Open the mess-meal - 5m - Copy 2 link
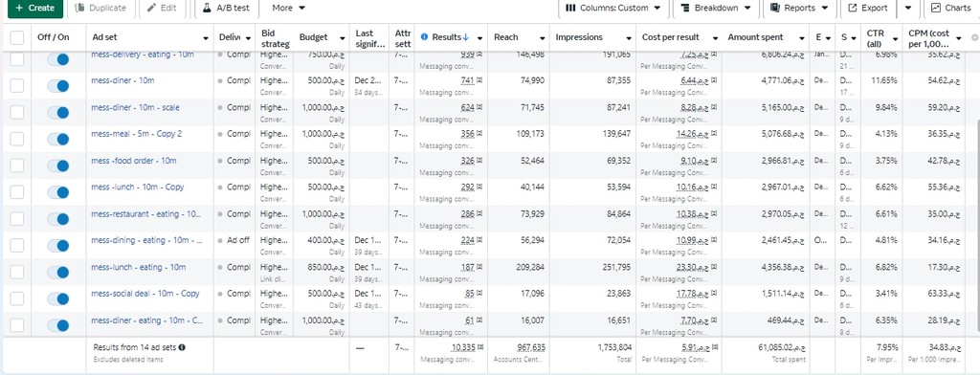Viewport: 980px width, 375px height. 137,134
